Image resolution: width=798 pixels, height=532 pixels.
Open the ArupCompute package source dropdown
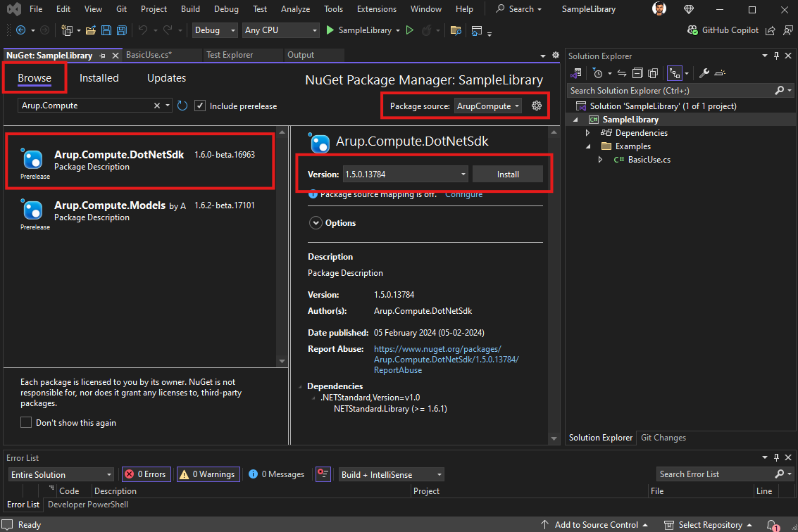pos(487,106)
